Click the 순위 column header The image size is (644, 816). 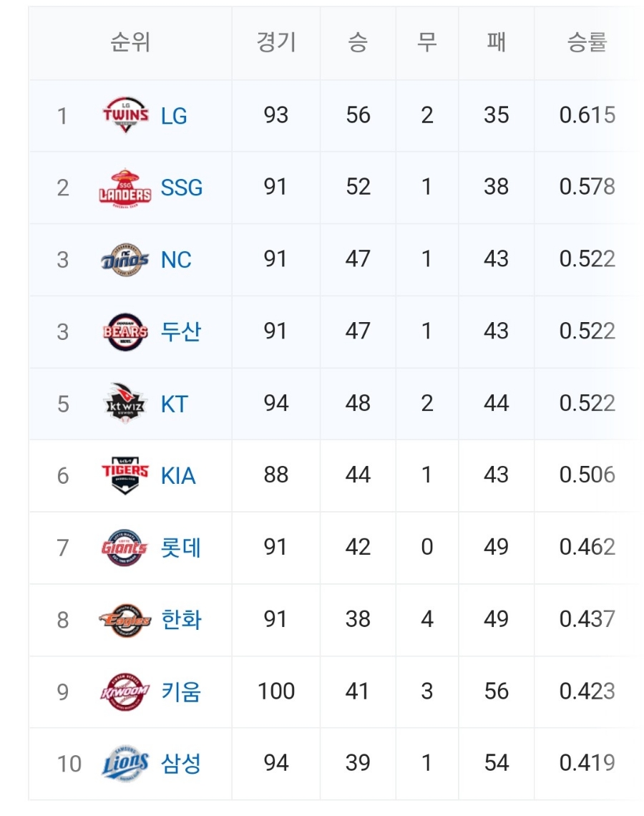click(x=130, y=43)
